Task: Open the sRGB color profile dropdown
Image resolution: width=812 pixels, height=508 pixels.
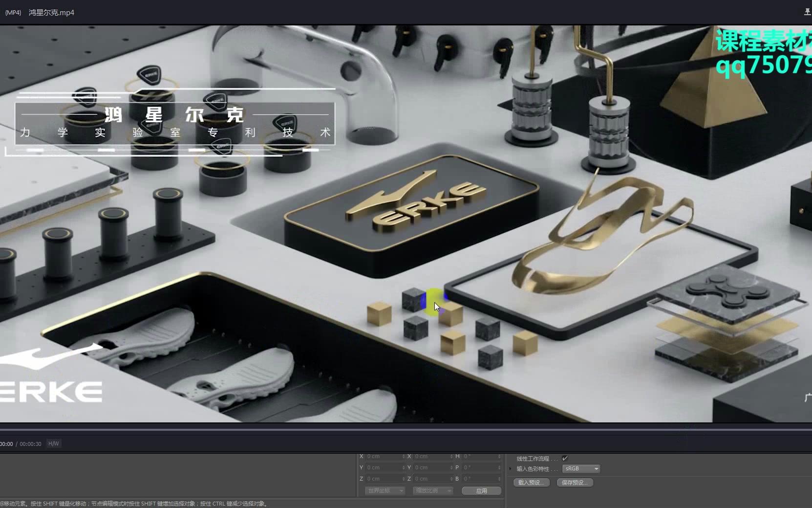Action: coord(581,469)
